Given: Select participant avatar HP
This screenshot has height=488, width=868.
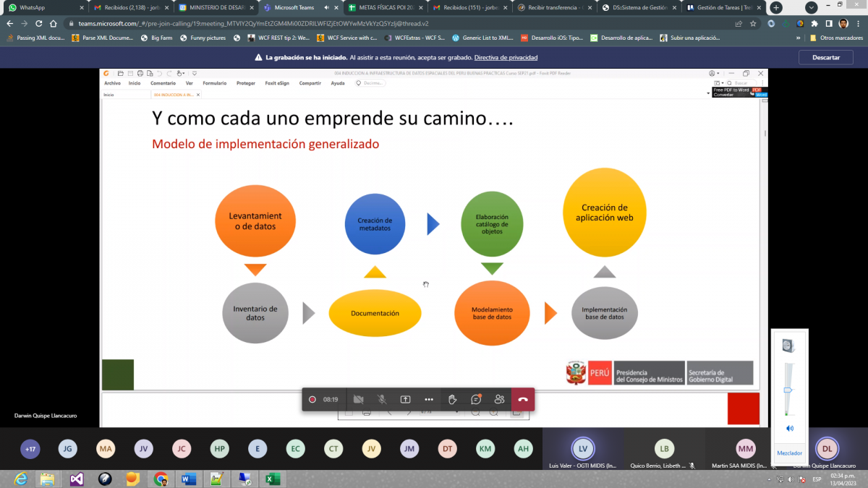Looking at the screenshot, I should pos(220,449).
